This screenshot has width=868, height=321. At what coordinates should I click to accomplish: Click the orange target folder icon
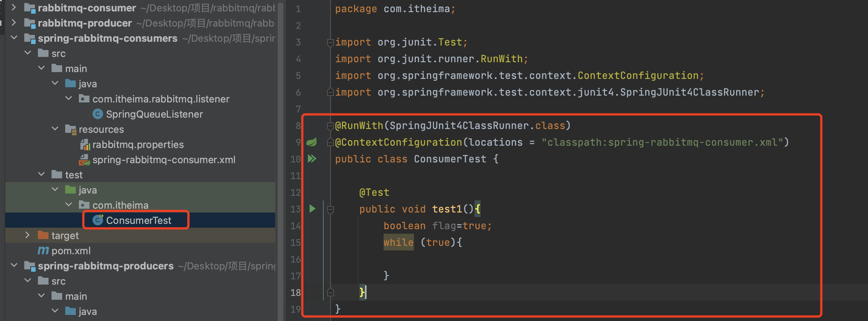click(x=43, y=235)
